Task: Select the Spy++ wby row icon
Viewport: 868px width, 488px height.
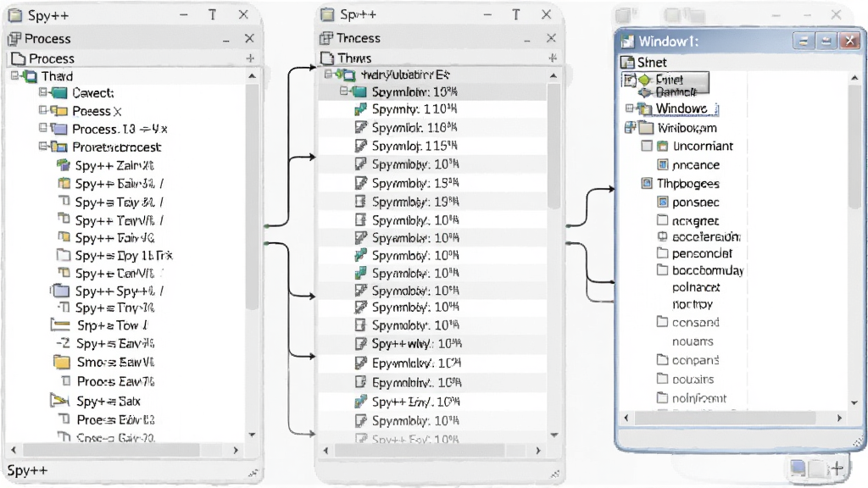Action: tap(360, 344)
